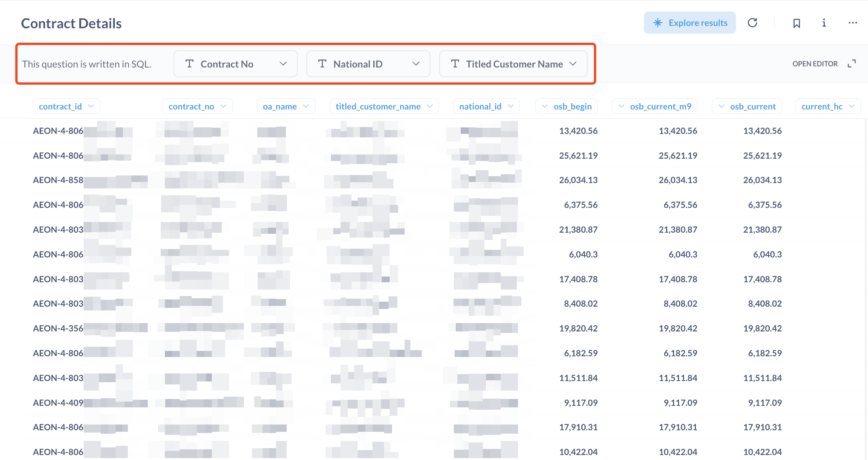
Task: Click the refresh results icon
Action: 752,23
